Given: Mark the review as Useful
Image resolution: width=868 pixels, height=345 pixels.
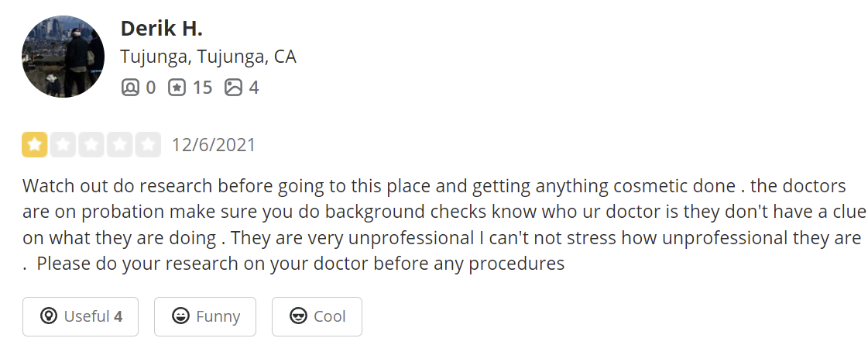Looking at the screenshot, I should [x=81, y=317].
